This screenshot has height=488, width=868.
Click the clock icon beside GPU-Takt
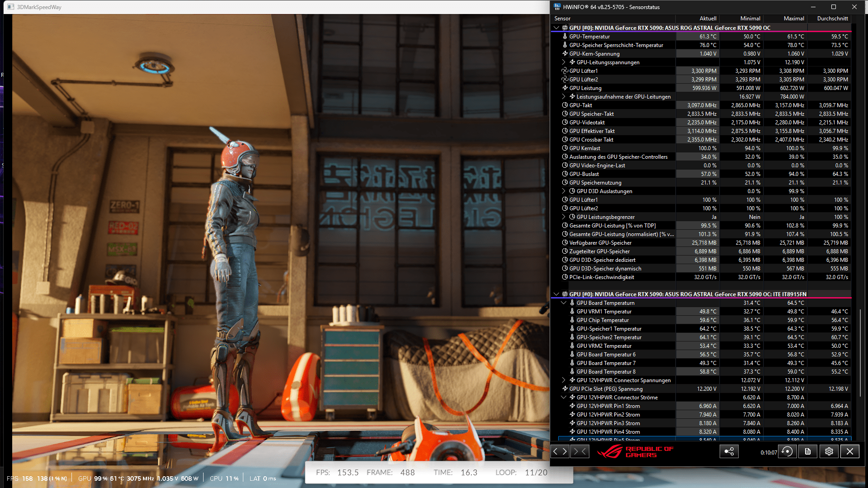[x=565, y=105]
